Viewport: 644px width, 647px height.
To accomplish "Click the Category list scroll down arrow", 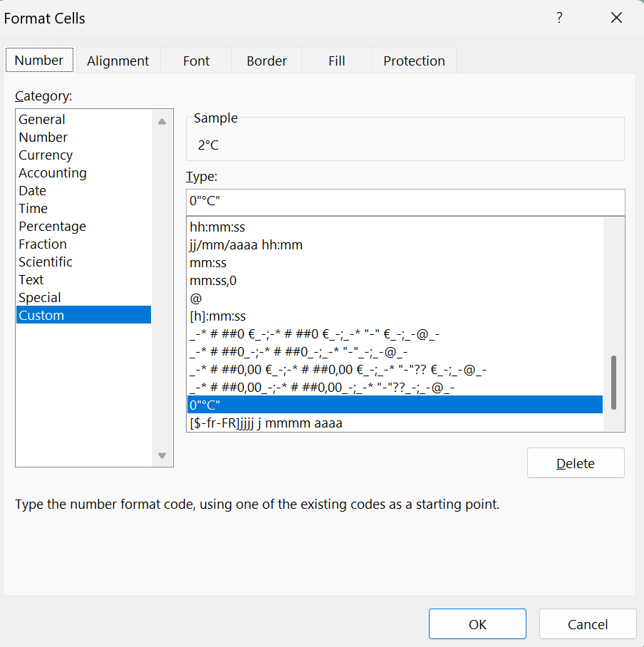I will (x=162, y=455).
